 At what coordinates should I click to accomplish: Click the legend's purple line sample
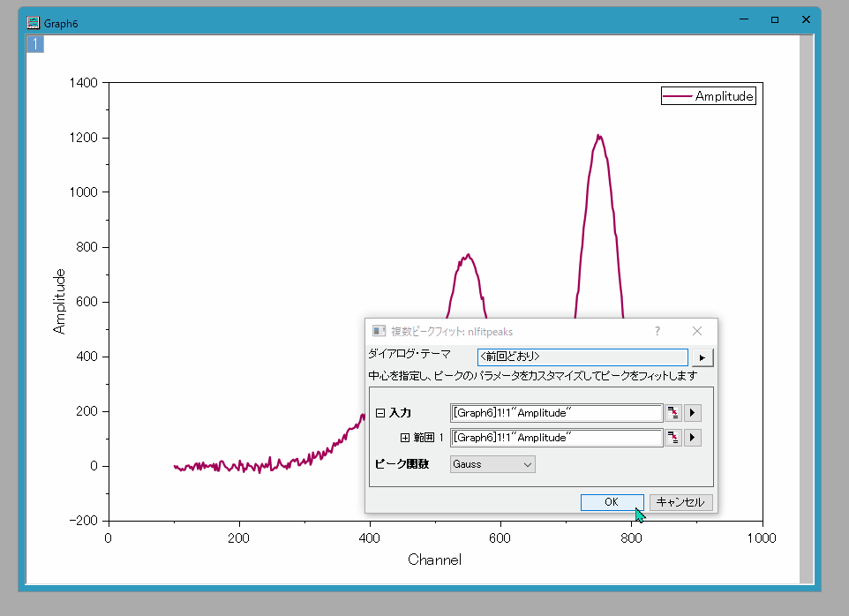(x=678, y=96)
